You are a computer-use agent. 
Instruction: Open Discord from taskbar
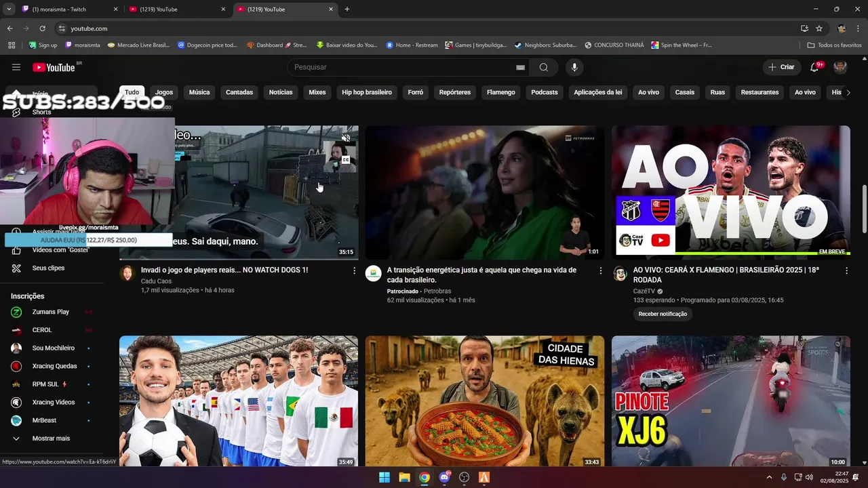coord(444,477)
